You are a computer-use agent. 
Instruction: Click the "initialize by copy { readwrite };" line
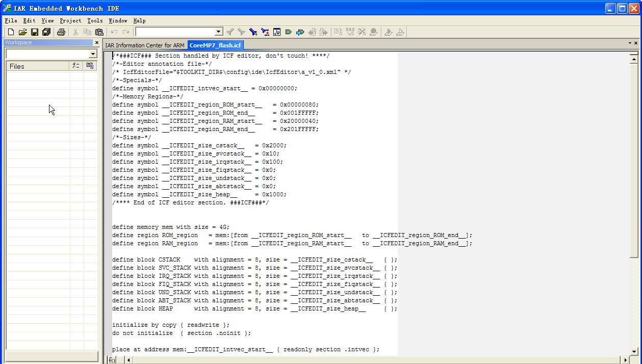click(171, 325)
